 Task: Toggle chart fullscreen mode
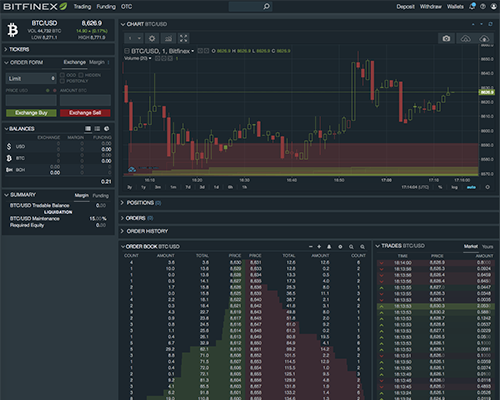tap(184, 38)
